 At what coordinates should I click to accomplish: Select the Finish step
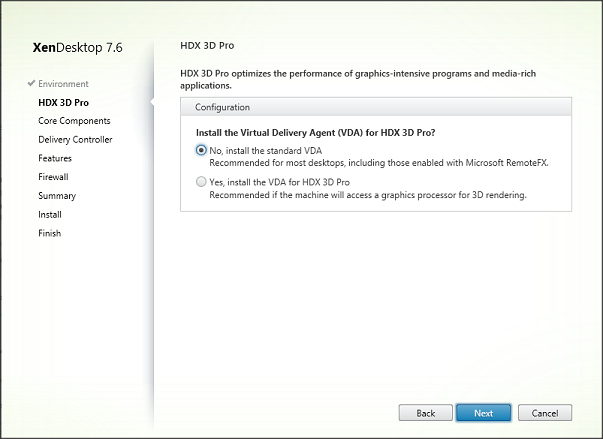point(50,233)
